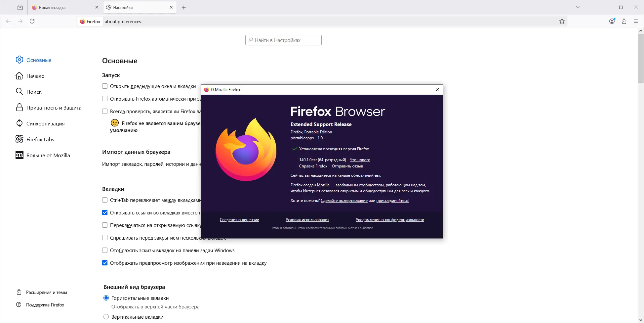Viewport: 644px width, 323px height.
Task: Switch to the Новая вкладка tab
Action: click(65, 7)
